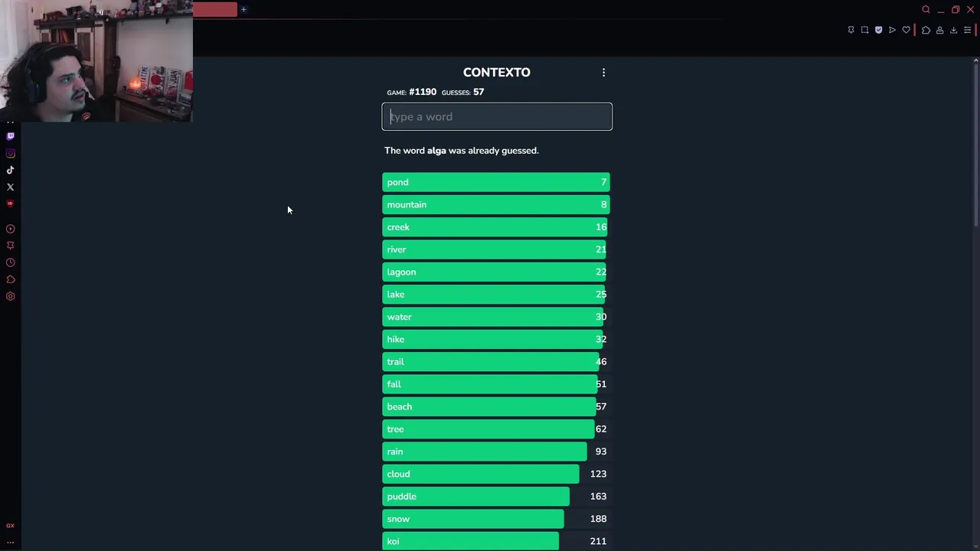Screen dimensions: 980x551
Task: Select the 'cloud' guess row
Action: click(x=496, y=474)
